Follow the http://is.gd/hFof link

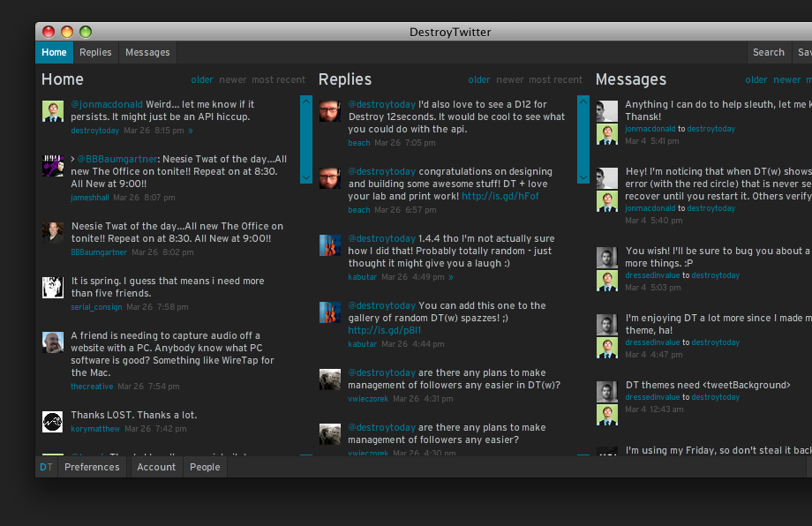(500, 196)
